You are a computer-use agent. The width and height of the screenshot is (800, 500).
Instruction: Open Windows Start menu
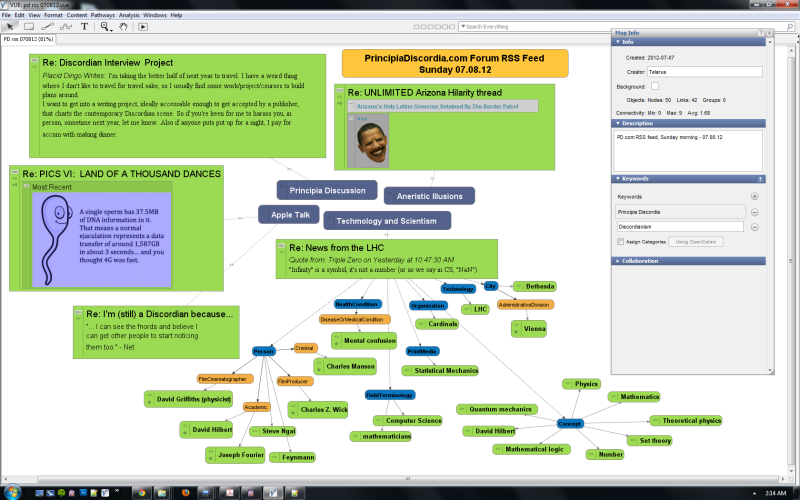point(12,493)
